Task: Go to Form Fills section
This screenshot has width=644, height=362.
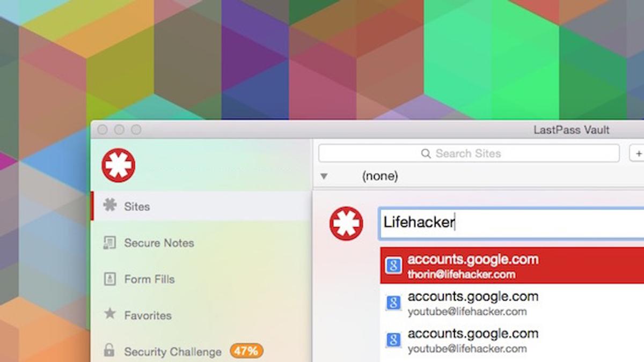Action: point(201,279)
